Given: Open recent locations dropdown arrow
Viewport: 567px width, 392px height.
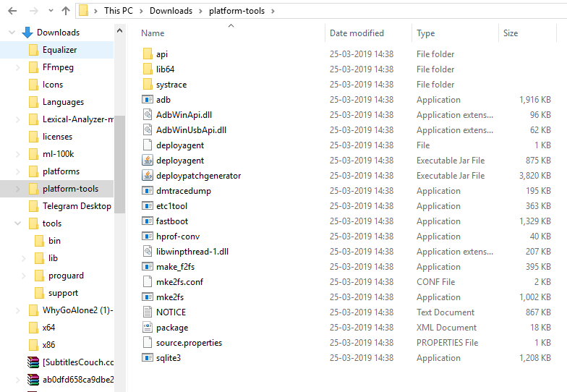Looking at the screenshot, I should click(49, 11).
